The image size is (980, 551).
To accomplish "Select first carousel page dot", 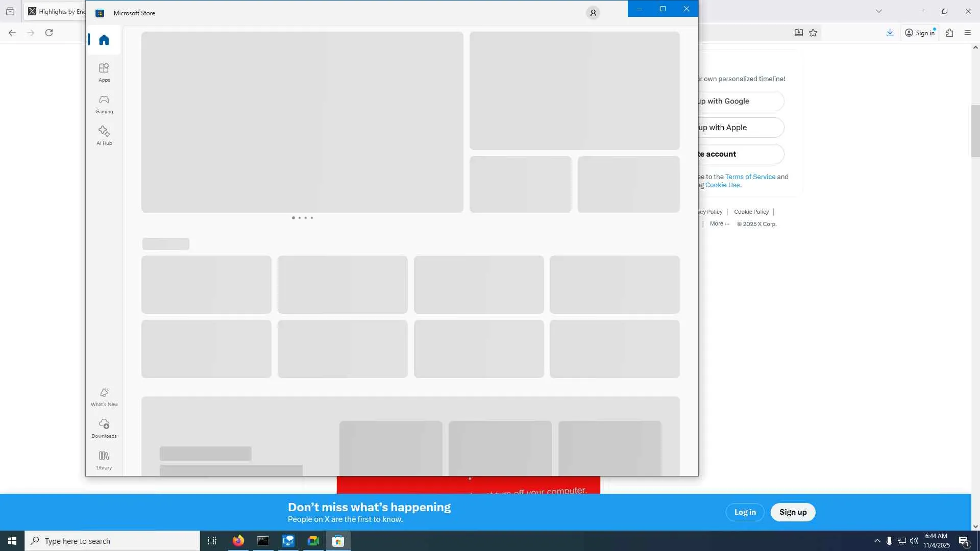I will click(x=293, y=218).
